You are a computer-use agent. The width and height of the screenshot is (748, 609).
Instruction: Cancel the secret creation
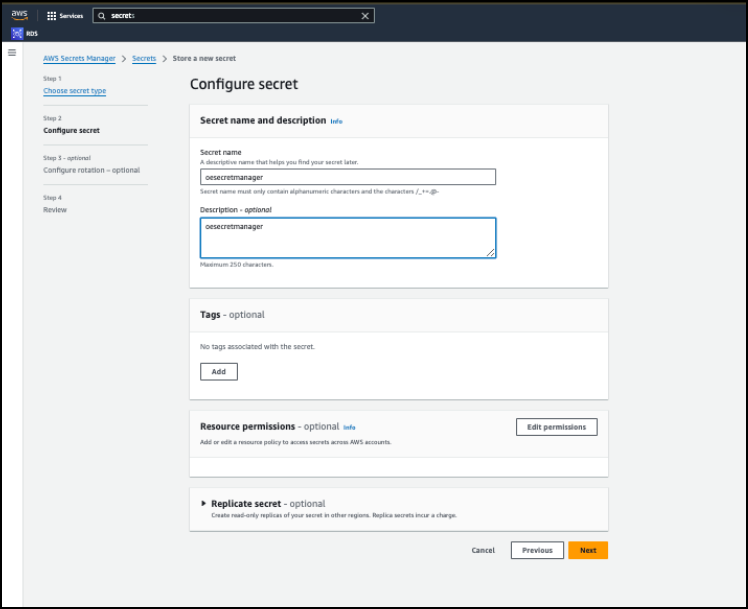click(x=483, y=550)
